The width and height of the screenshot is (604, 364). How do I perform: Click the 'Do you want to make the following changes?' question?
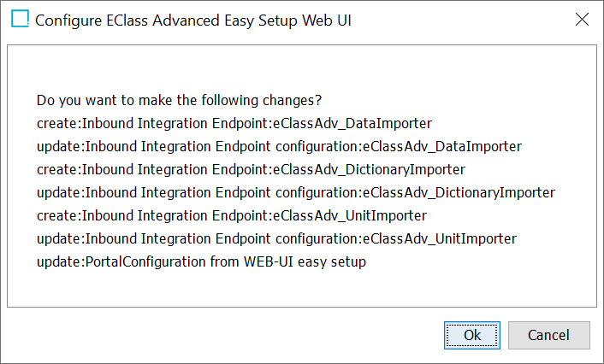(179, 101)
